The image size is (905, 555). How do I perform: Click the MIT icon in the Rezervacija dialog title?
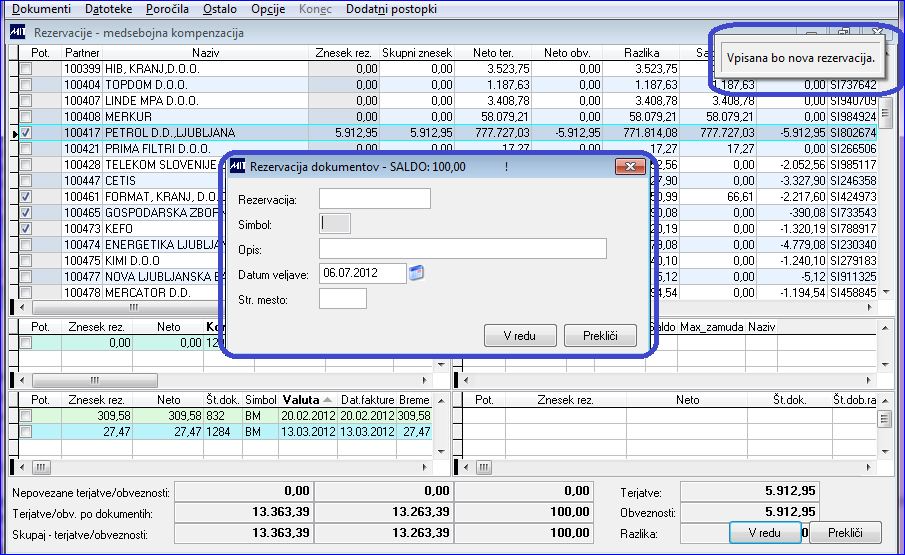[237, 166]
